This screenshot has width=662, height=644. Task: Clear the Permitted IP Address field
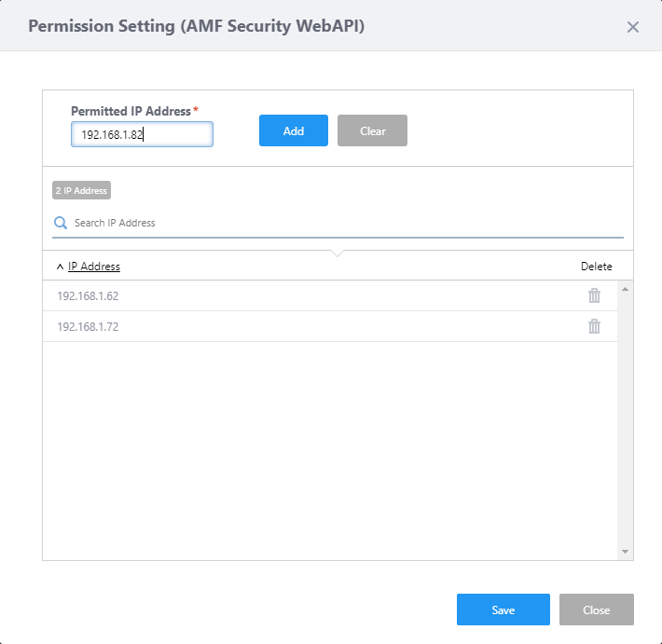click(372, 131)
